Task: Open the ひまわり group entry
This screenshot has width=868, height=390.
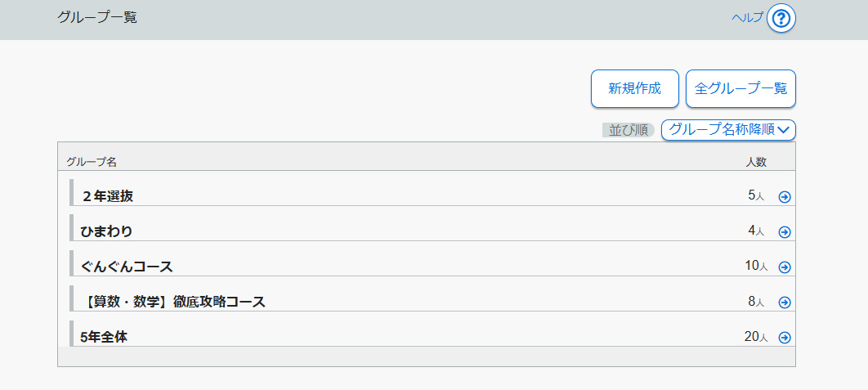Action: 106,231
